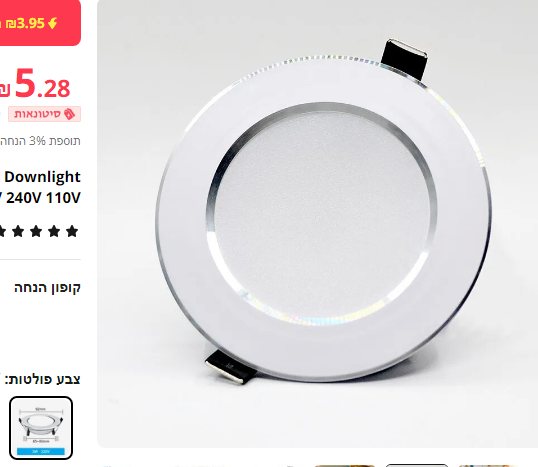
Task: Click the price tag icon beside סיטונאות
Action: (x=69, y=114)
